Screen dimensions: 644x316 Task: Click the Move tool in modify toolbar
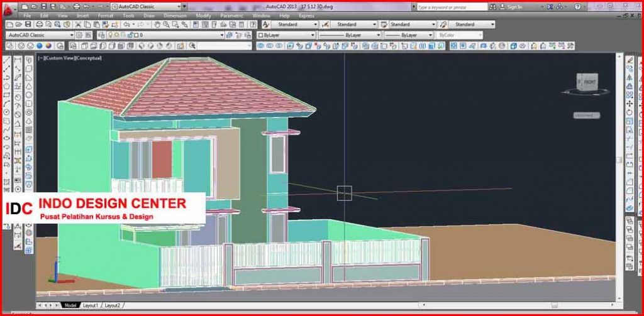(630, 103)
